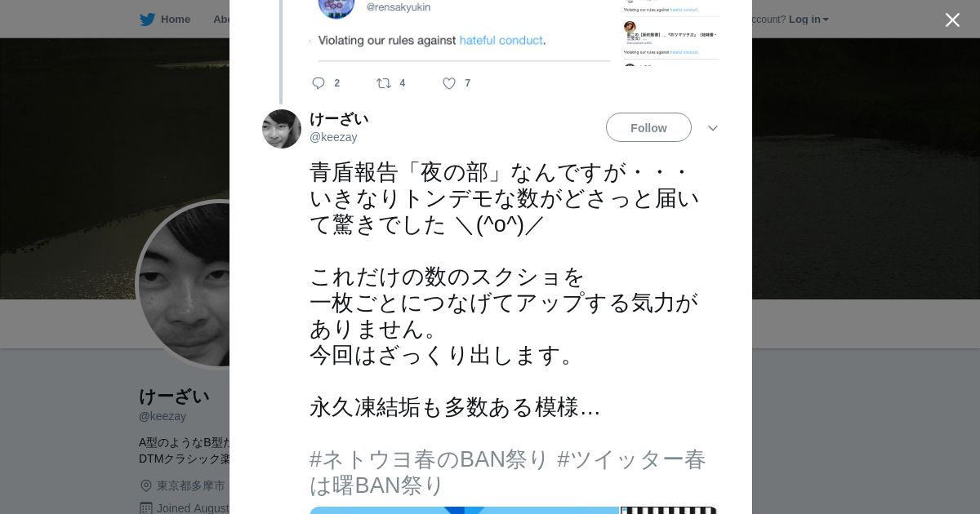View quoted tweet screenshot thumbnail
The image size is (980, 514).
point(670,33)
